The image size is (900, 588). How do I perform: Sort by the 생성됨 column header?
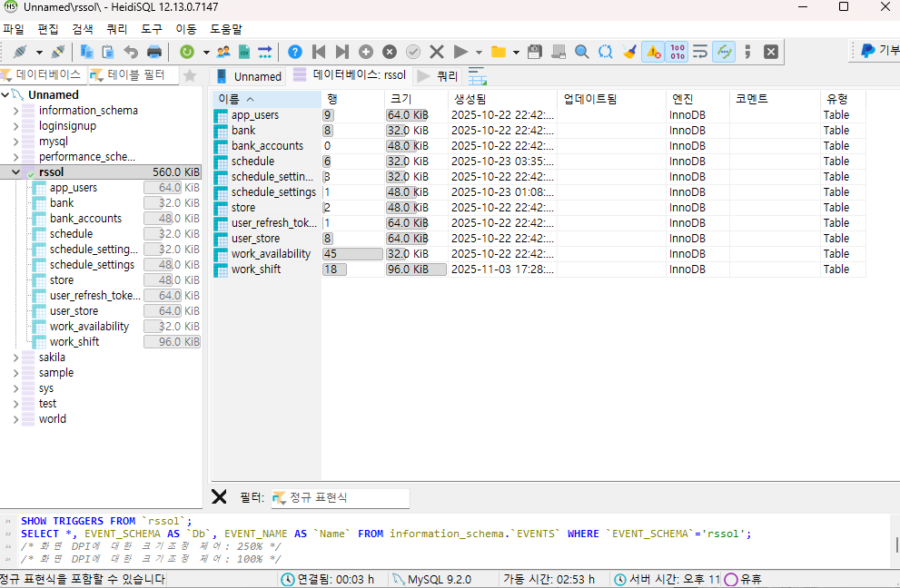click(503, 99)
